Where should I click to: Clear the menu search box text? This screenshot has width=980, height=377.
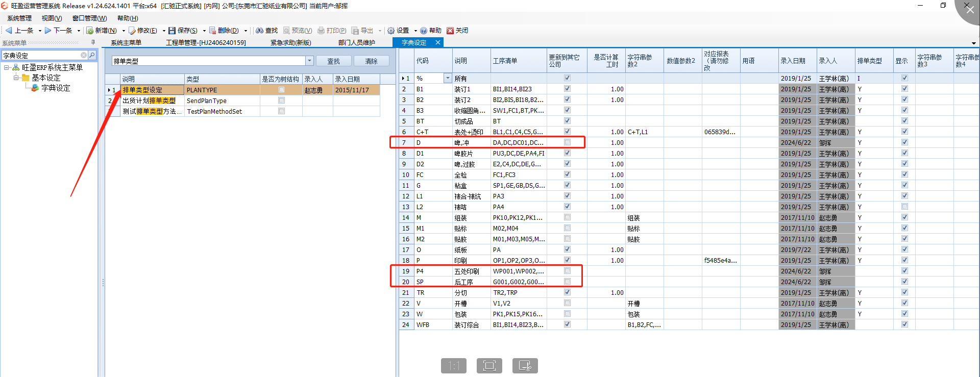click(x=84, y=55)
